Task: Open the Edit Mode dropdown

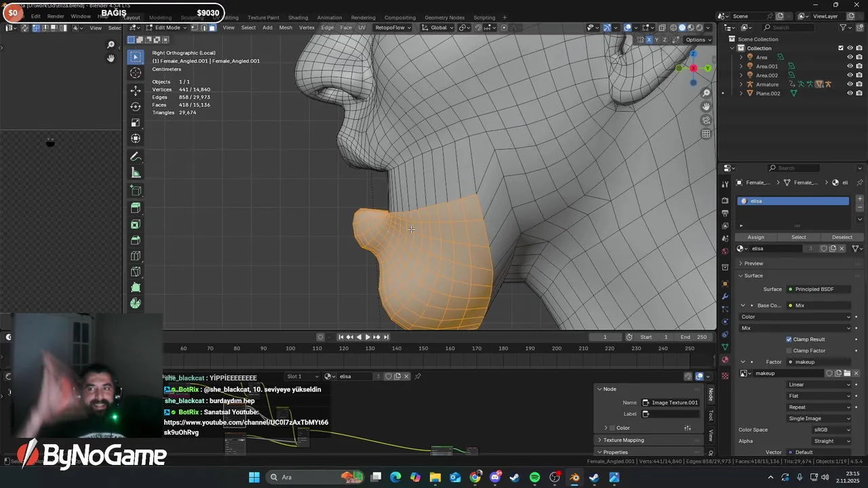Action: click(165, 28)
